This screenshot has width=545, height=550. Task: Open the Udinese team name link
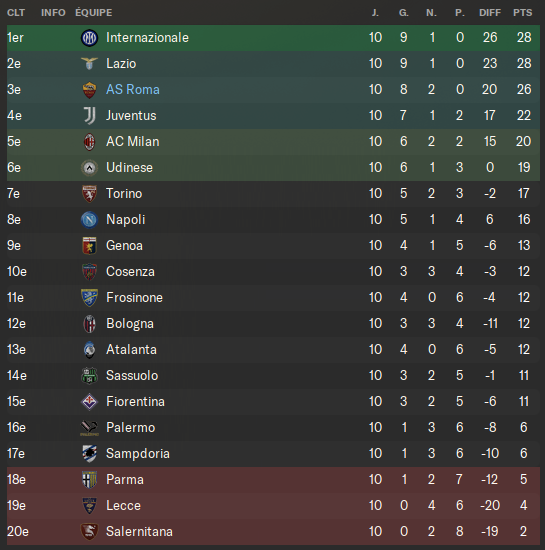tap(129, 167)
